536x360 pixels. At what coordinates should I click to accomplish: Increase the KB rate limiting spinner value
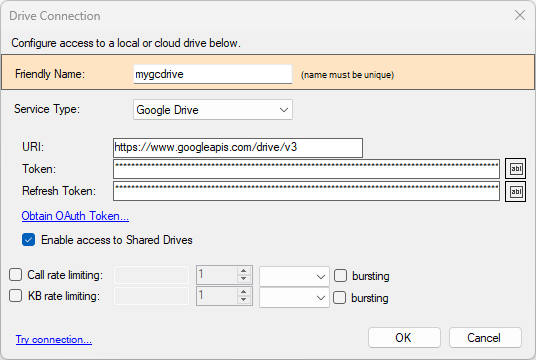pyautogui.click(x=243, y=292)
